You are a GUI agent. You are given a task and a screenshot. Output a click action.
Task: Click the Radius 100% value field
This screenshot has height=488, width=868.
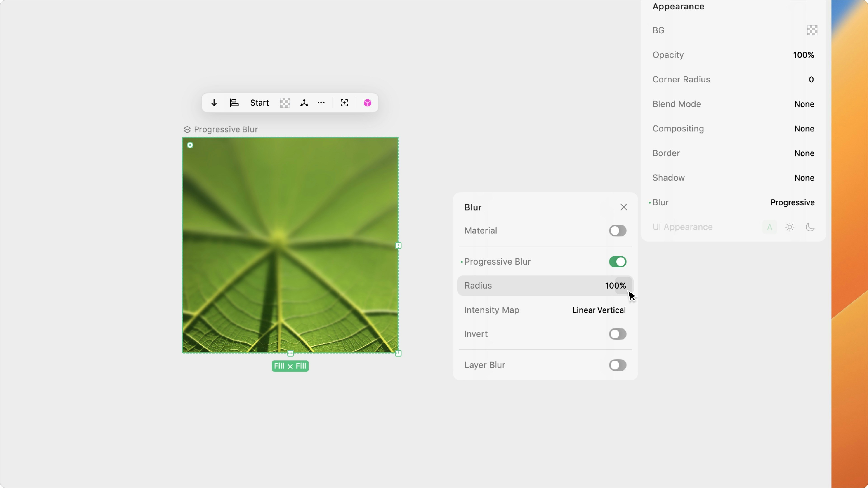pos(615,286)
